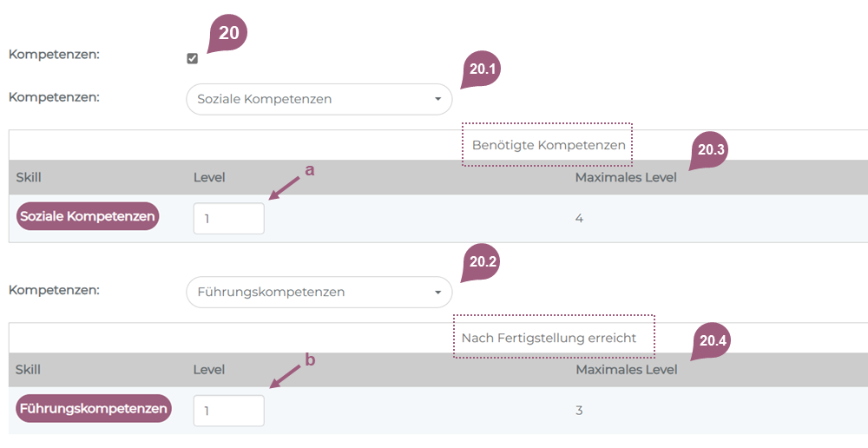Click annotation bubble 20.3

click(711, 150)
